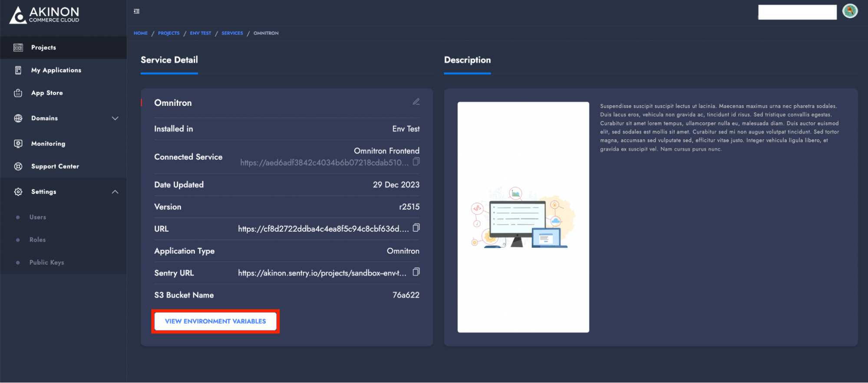Open Projects in the sidebar
The height and width of the screenshot is (383, 868).
43,48
